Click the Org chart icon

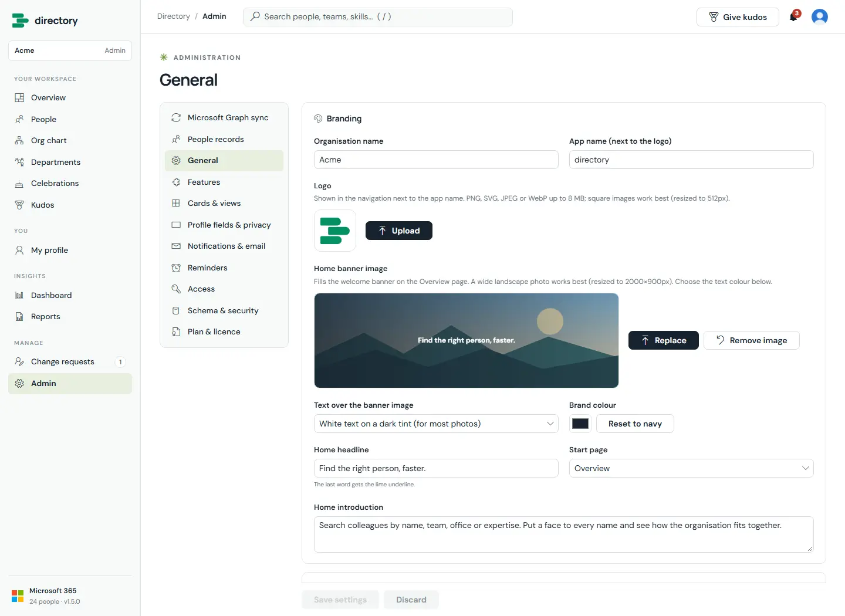click(19, 141)
